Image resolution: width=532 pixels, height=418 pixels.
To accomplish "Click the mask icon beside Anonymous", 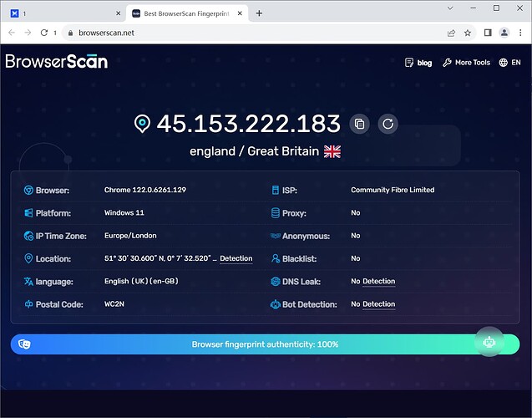I will 275,236.
